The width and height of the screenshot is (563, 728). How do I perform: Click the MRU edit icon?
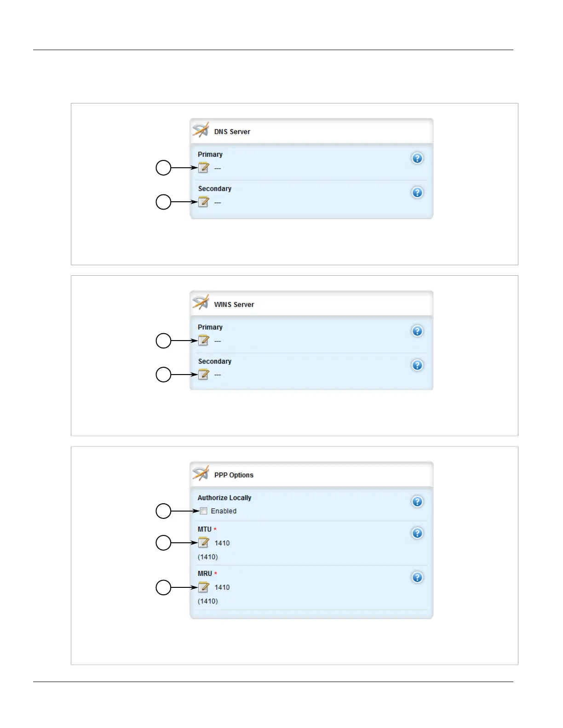tap(203, 587)
